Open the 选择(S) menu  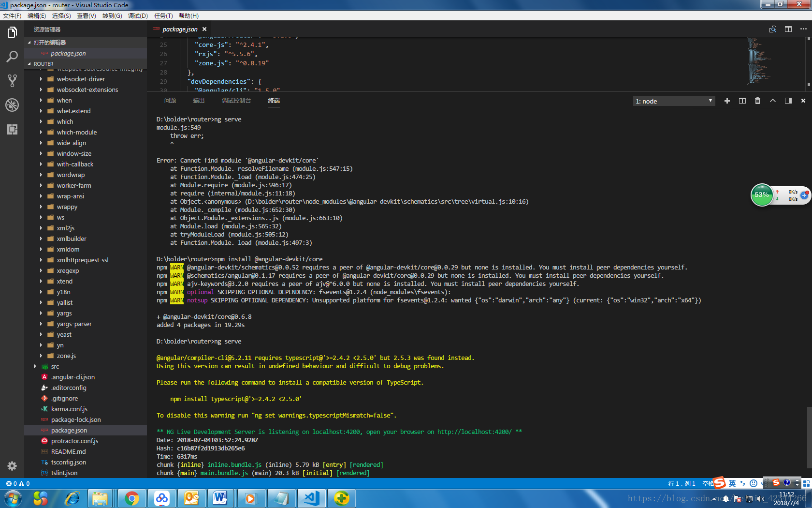pyautogui.click(x=61, y=16)
